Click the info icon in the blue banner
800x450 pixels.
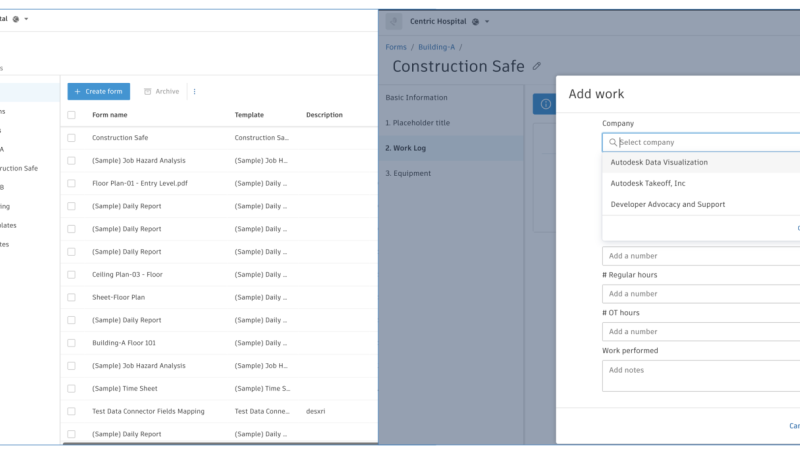point(545,103)
